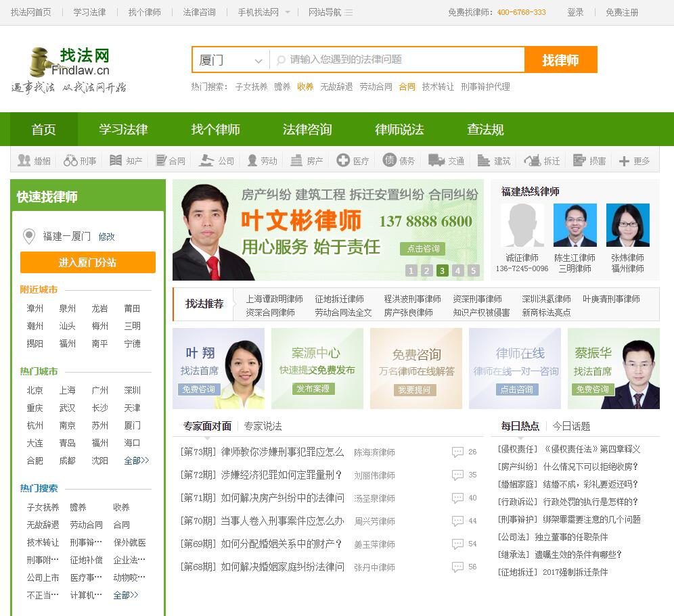Open the 学习法律 green nav item
The height and width of the screenshot is (616, 674).
point(123,129)
